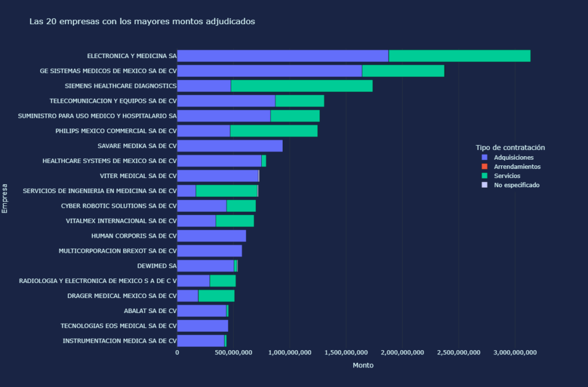Click CYBER ROBOTIC SOLUTIONS axis label
The width and height of the screenshot is (588, 387).
pos(119,206)
